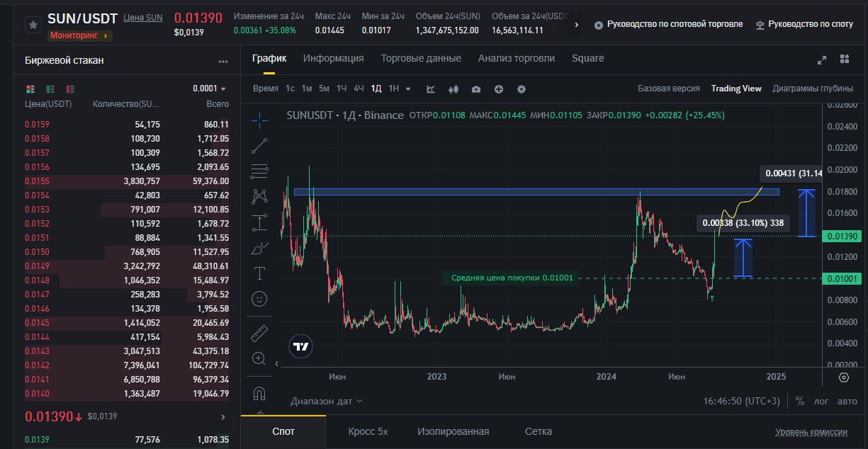Image resolution: width=868 pixels, height=449 pixels.
Task: Open the Диапазон дат dropdown
Action: 326,401
